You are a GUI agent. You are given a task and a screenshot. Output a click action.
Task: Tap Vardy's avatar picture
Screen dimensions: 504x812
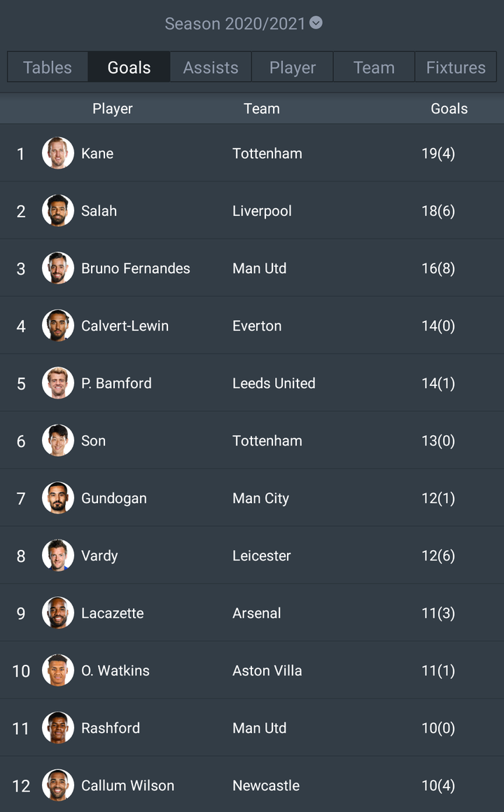pos(58,555)
